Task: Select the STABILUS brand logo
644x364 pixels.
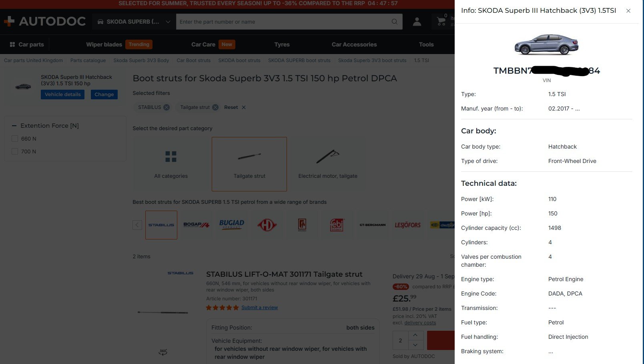Action: 161,225
